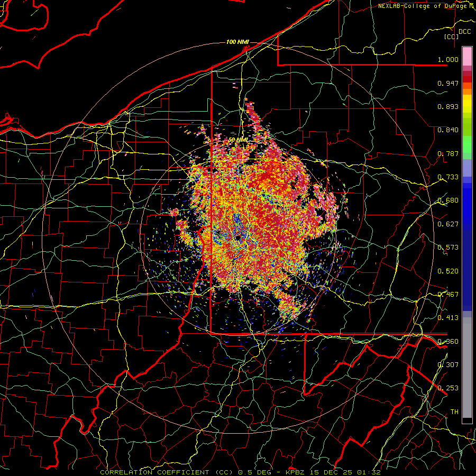Screen dimensions: 476x476
Task: Select the 0.840 legend value
Action: click(x=448, y=130)
